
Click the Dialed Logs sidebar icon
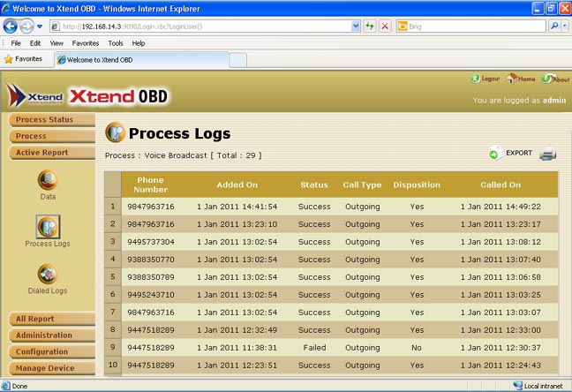pos(48,274)
